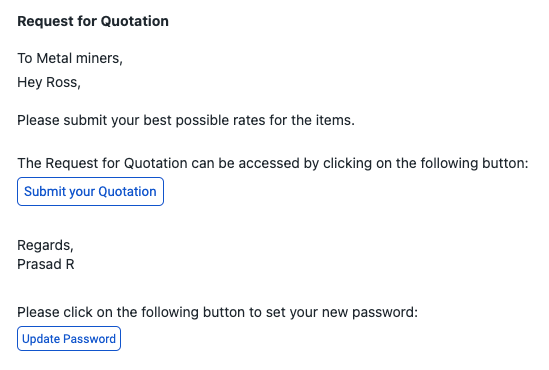Click the sender name Prasad R
Screen dimensions: 549x370
click(46, 264)
